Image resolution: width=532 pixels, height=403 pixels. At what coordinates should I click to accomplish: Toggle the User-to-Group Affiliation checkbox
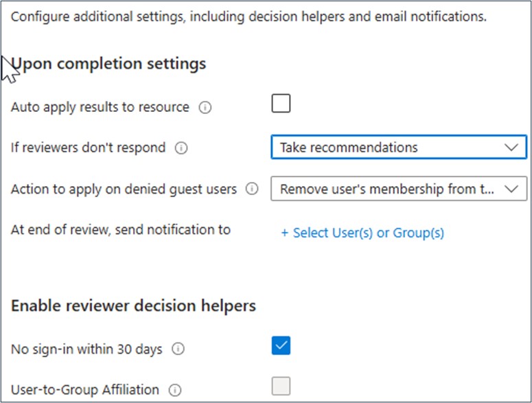pos(281,387)
